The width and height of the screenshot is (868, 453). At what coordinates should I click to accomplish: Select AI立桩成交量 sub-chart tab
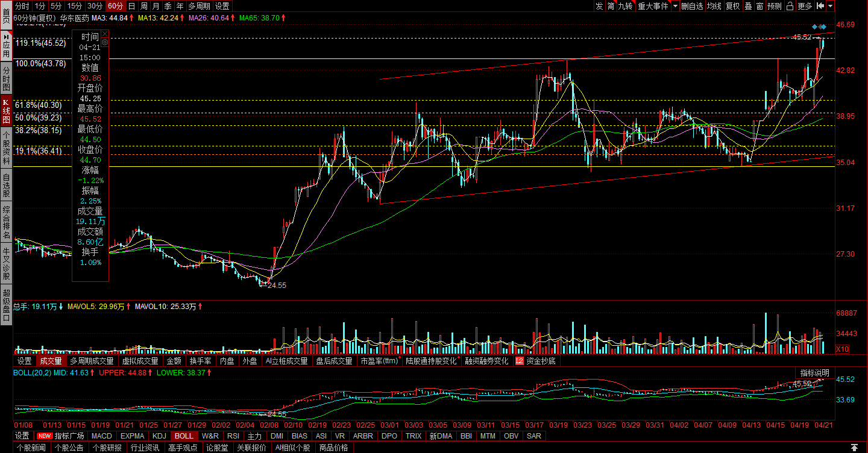(287, 361)
